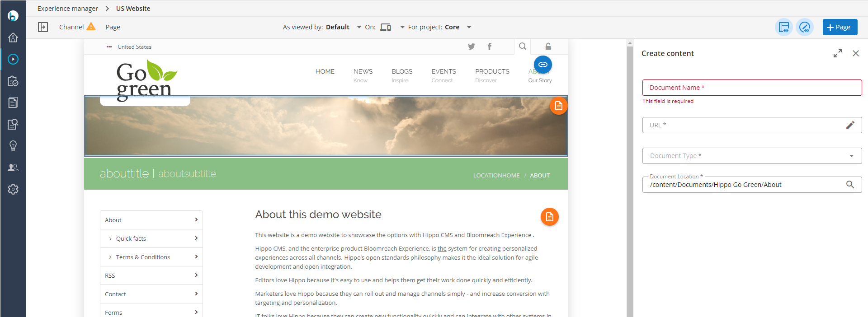868x317 pixels.
Task: Toggle the component overlay view button
Action: [784, 27]
